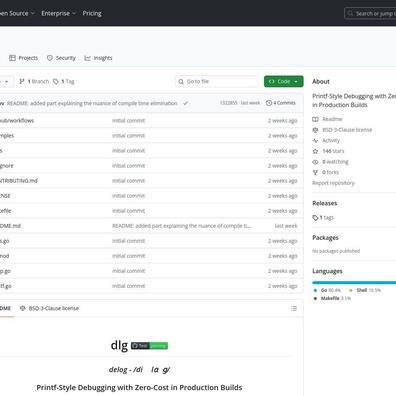The image size is (396, 396).
Task: Open the Makefile 3.1% language link
Action: point(332,298)
